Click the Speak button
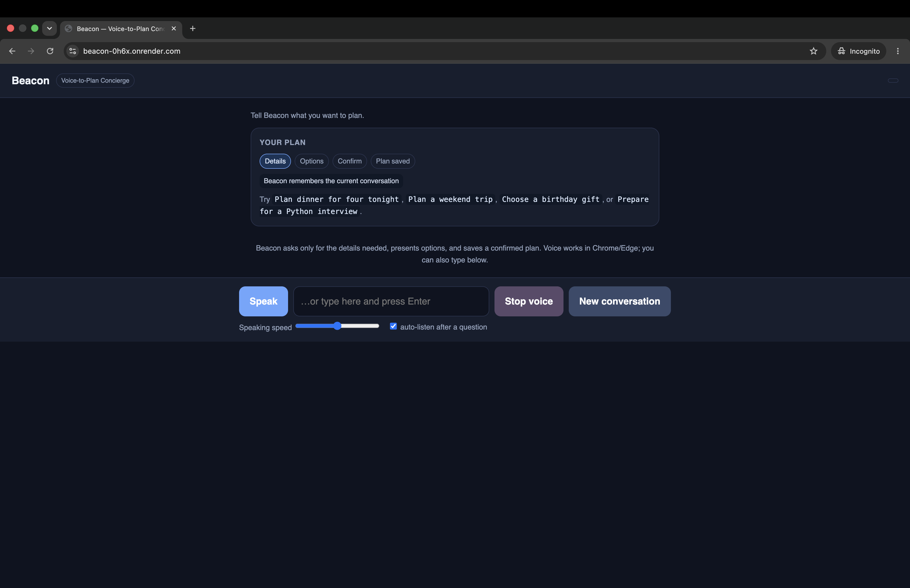910x588 pixels. click(x=264, y=301)
